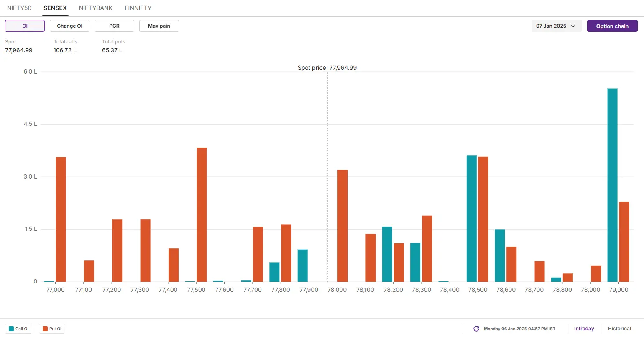Image resolution: width=644 pixels, height=337 pixels.
Task: Click the 78,500 put OI bar
Action: (x=483, y=219)
